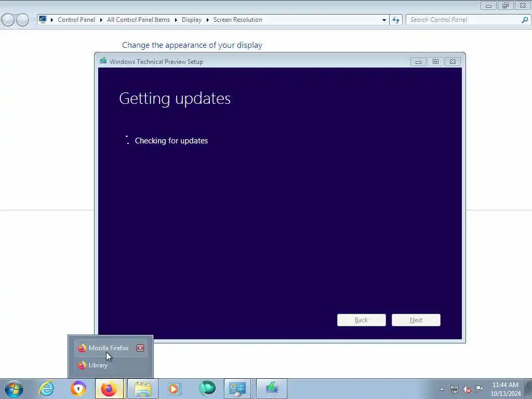Click the green round app taskbar icon
The image size is (532, 399).
pos(207,389)
